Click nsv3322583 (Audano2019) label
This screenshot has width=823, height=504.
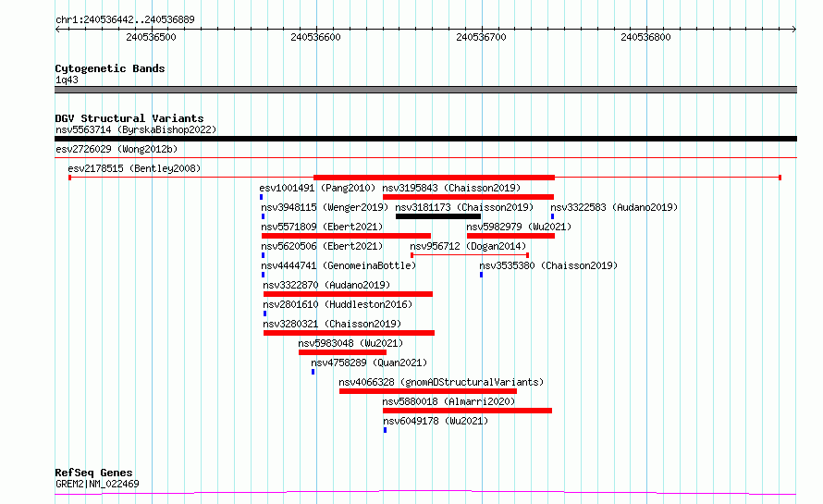pos(614,207)
